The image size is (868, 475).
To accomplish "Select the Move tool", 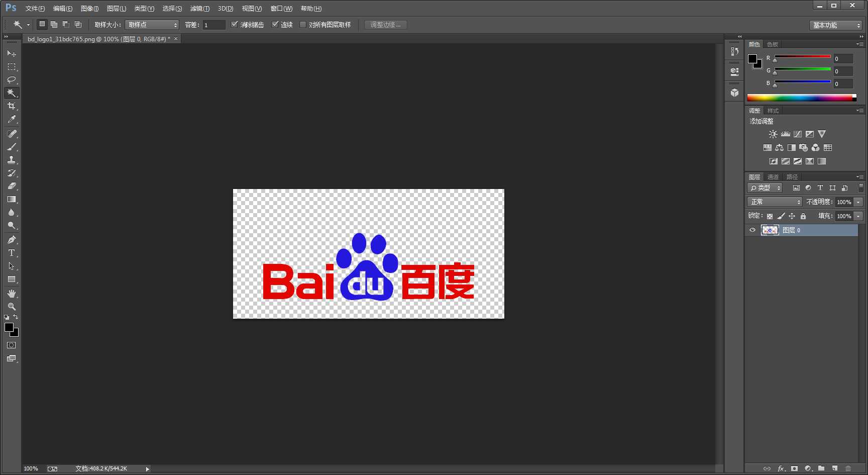I will pyautogui.click(x=12, y=53).
